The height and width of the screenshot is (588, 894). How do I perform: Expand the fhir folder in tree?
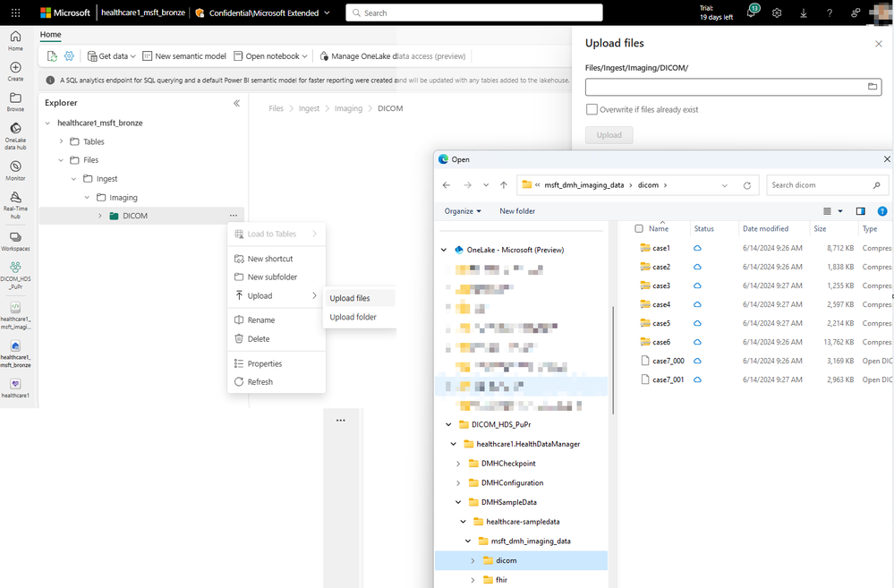pyautogui.click(x=473, y=580)
